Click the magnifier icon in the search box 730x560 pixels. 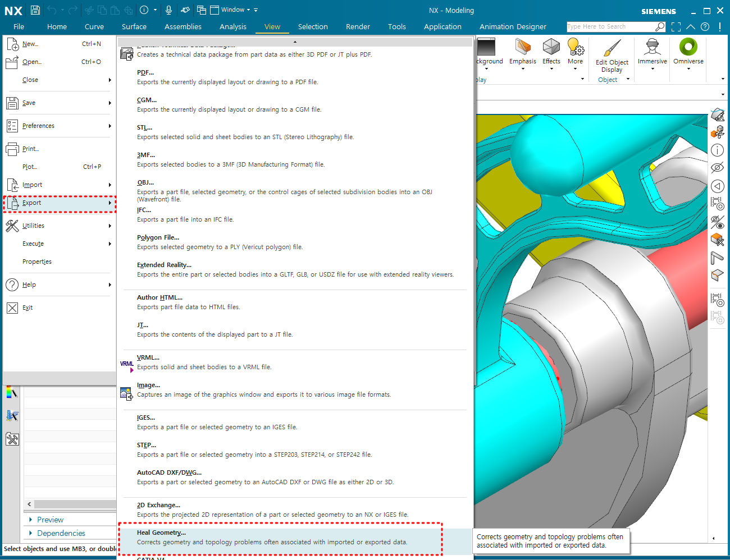click(x=660, y=26)
